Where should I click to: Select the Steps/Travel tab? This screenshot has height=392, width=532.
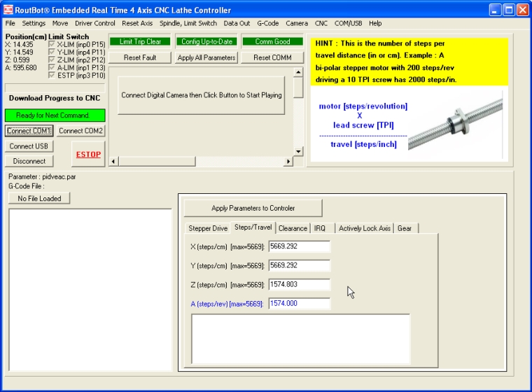pyautogui.click(x=253, y=227)
